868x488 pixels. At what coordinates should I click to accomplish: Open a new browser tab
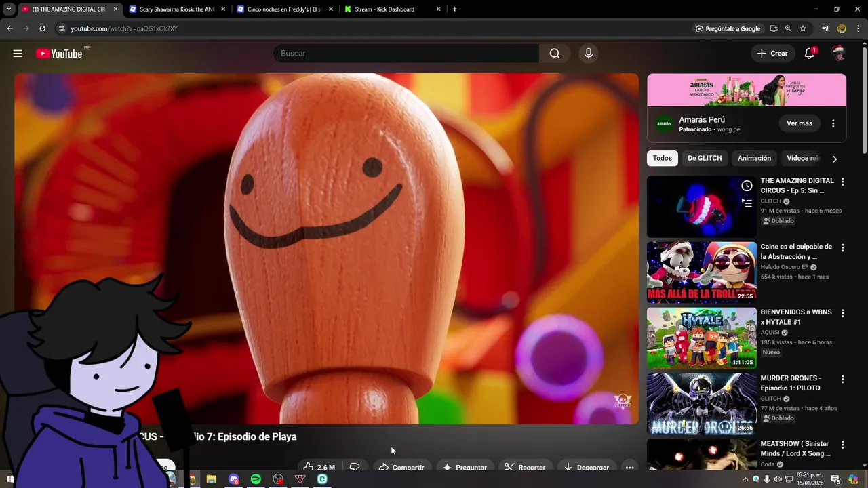coord(454,9)
